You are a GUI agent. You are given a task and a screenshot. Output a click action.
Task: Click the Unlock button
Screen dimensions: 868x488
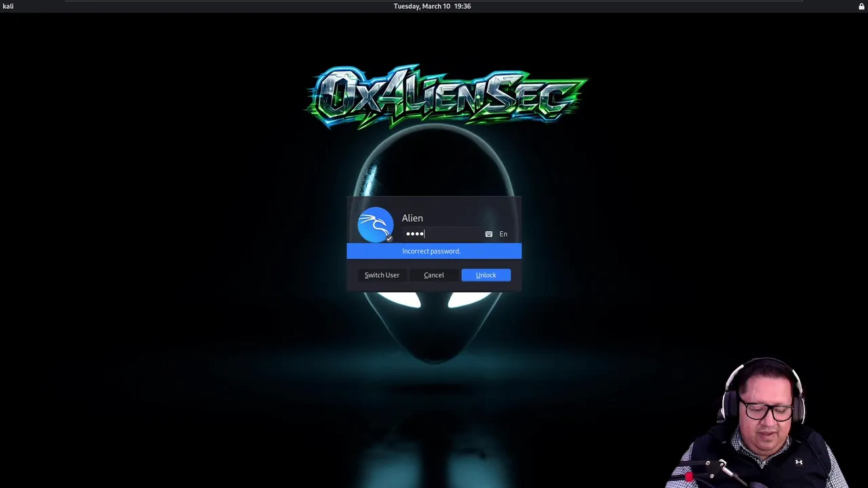pos(486,275)
